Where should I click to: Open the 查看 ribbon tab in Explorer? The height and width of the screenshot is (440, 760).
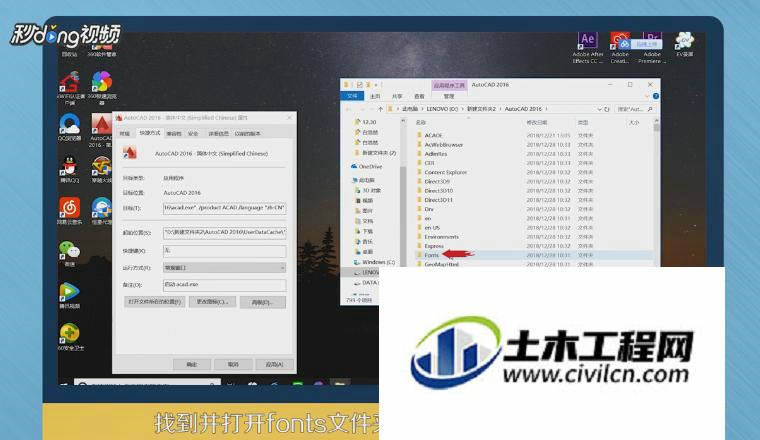419,96
